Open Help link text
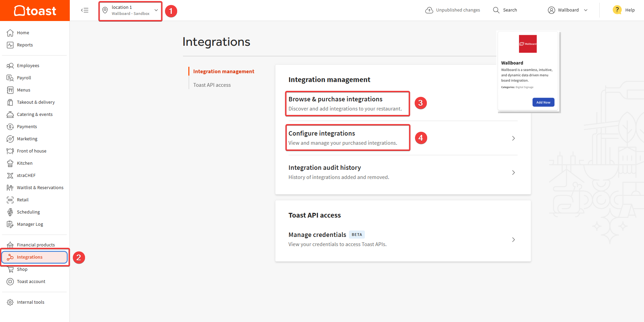Viewport: 644px width, 322px height. 630,10
